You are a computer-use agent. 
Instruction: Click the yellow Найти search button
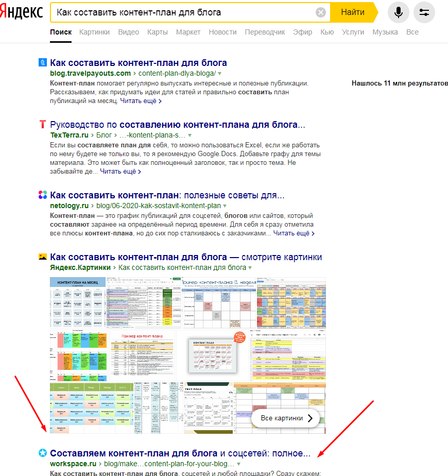[x=353, y=12]
